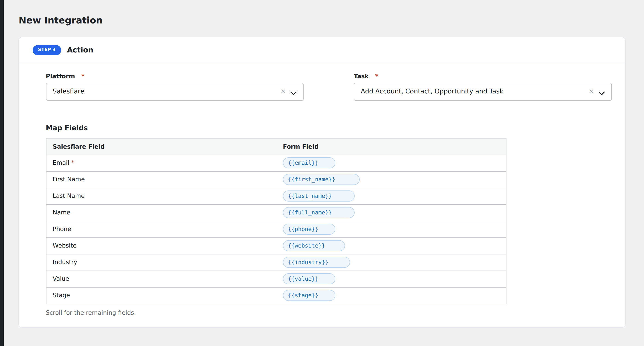644x346 pixels.
Task: Click the {{email}} form field tag
Action: (x=309, y=163)
